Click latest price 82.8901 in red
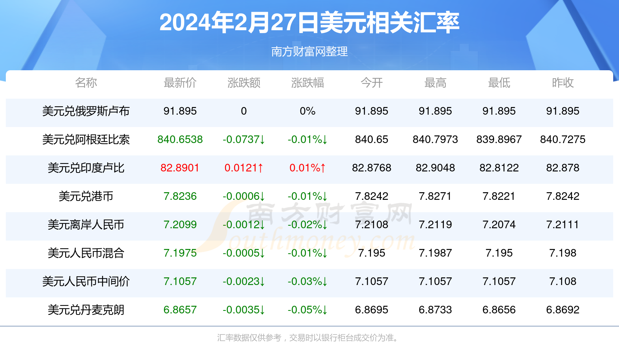Viewport: 619px width, 364px height. pos(180,168)
